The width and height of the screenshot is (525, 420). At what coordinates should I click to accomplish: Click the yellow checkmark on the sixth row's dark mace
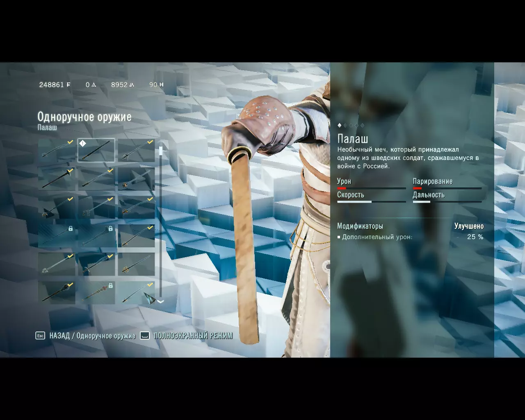(70, 285)
